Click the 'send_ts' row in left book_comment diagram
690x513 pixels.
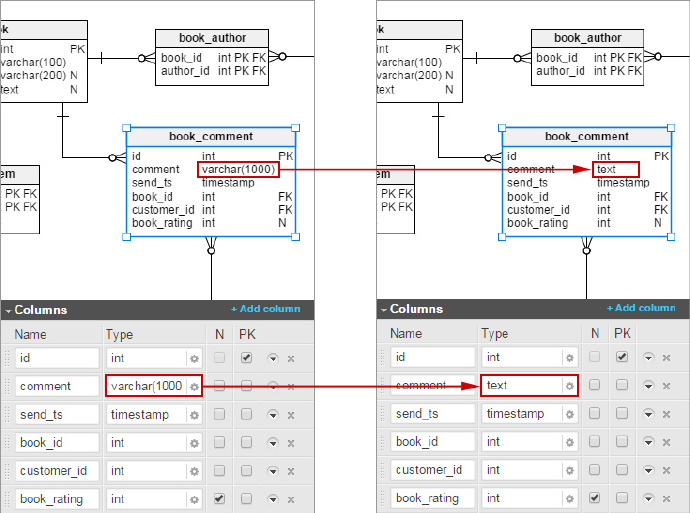coord(211,183)
